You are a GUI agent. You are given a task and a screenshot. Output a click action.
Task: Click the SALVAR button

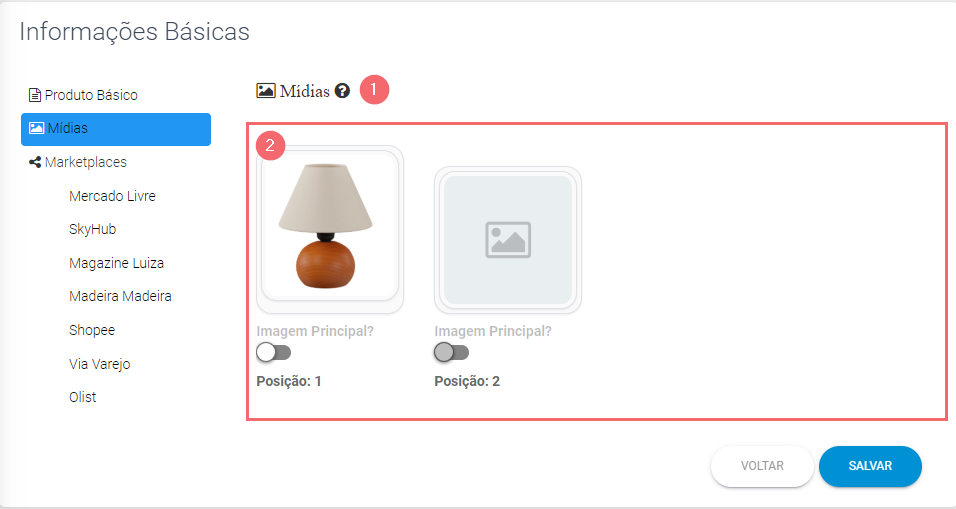click(x=870, y=466)
